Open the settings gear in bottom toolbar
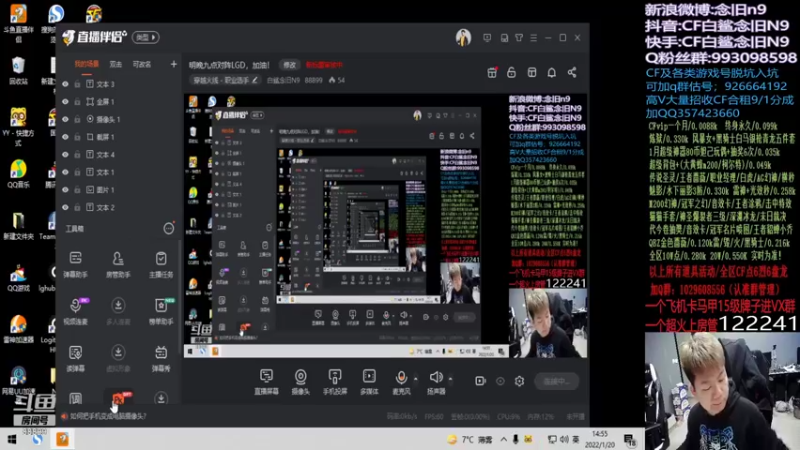Image resolution: width=800 pixels, height=450 pixels. click(x=519, y=381)
